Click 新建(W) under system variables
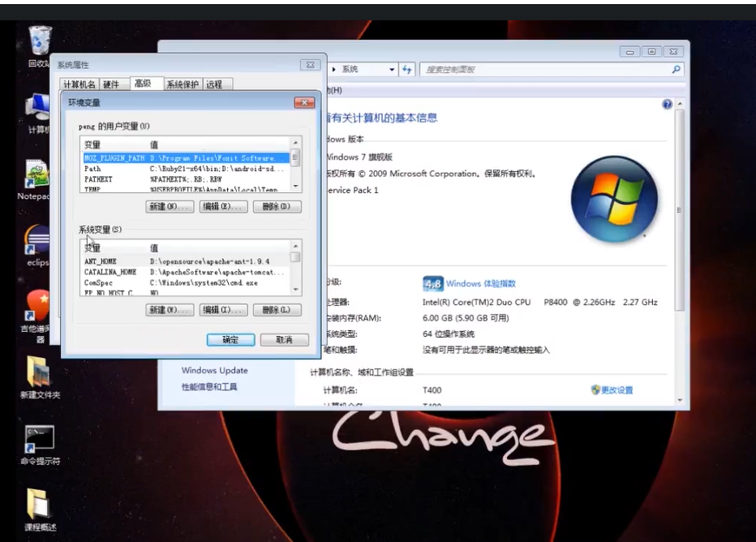The image size is (756, 542). (x=170, y=310)
